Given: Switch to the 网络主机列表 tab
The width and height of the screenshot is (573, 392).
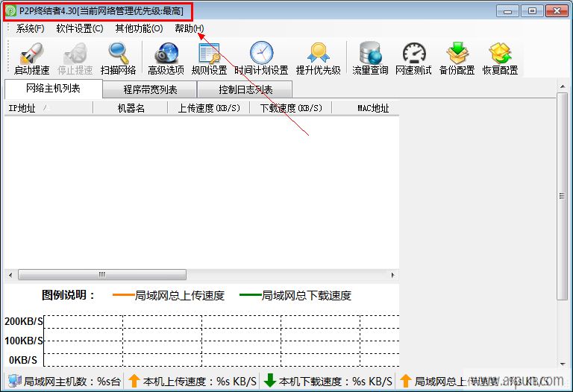Looking at the screenshot, I should (54, 89).
